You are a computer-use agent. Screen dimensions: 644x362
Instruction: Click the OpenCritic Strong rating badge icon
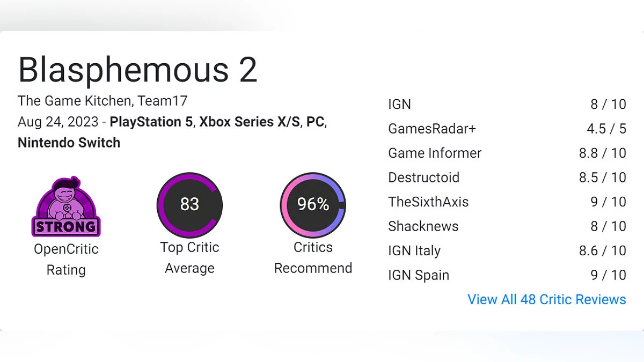coord(66,207)
